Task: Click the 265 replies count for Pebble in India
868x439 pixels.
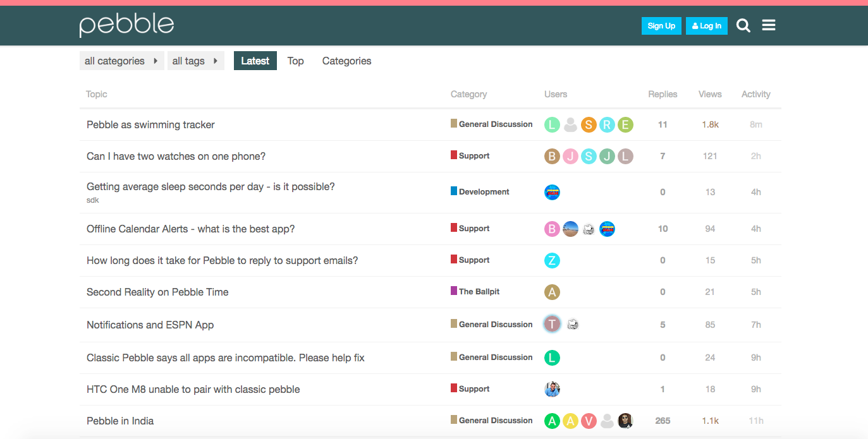Action: (x=663, y=421)
